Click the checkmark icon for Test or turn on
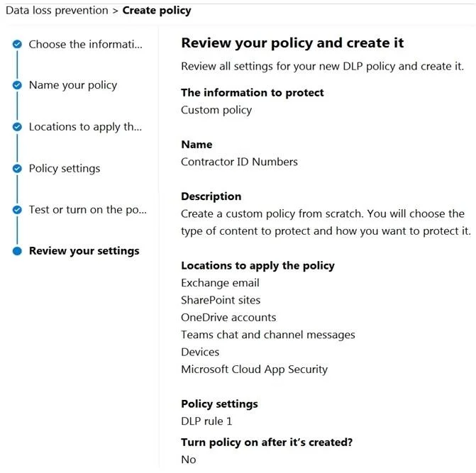 (17, 210)
